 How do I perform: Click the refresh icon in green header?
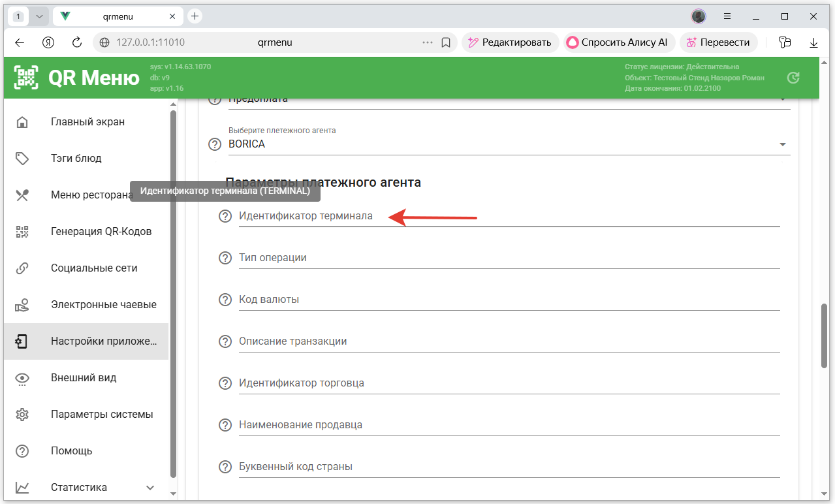[793, 78]
